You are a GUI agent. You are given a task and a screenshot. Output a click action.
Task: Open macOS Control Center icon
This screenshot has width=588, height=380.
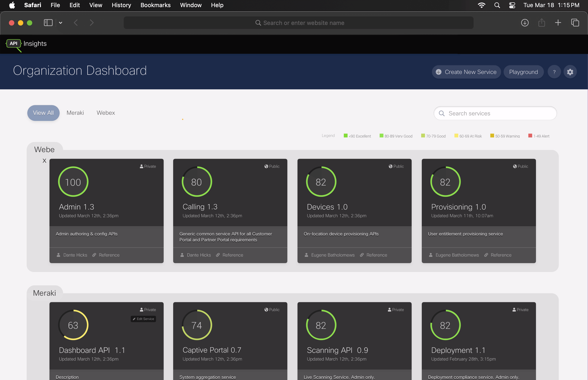click(512, 5)
